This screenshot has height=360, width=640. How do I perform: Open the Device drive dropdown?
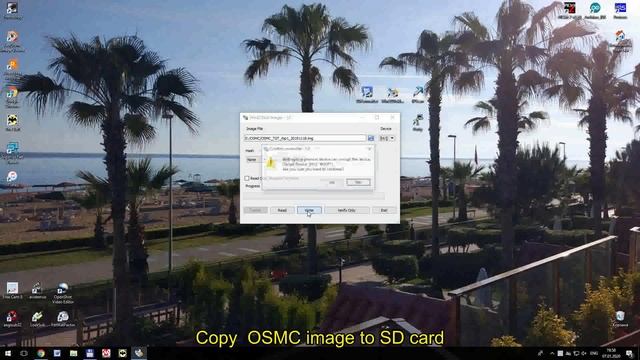click(x=387, y=138)
